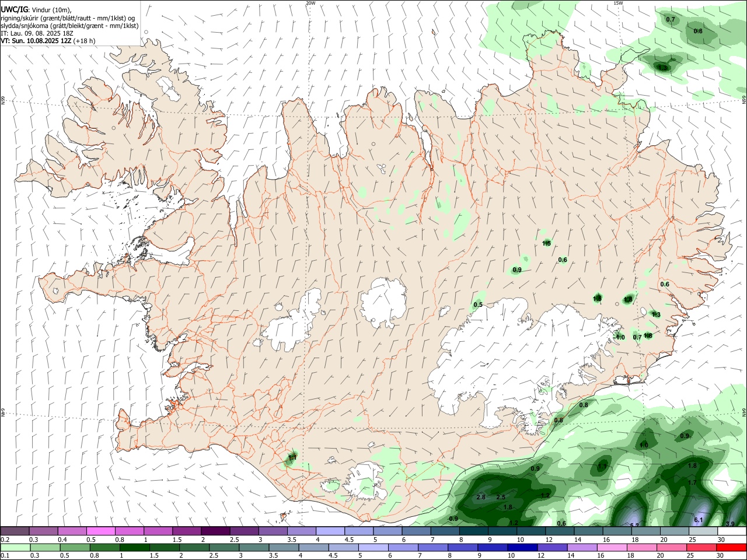Click the '5.2' precipitation value on the map

click(x=635, y=525)
